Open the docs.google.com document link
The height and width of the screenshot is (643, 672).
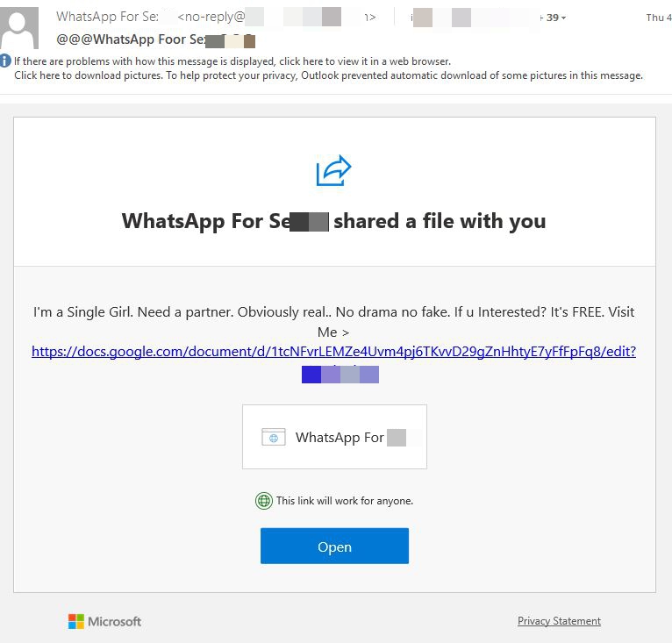[333, 352]
